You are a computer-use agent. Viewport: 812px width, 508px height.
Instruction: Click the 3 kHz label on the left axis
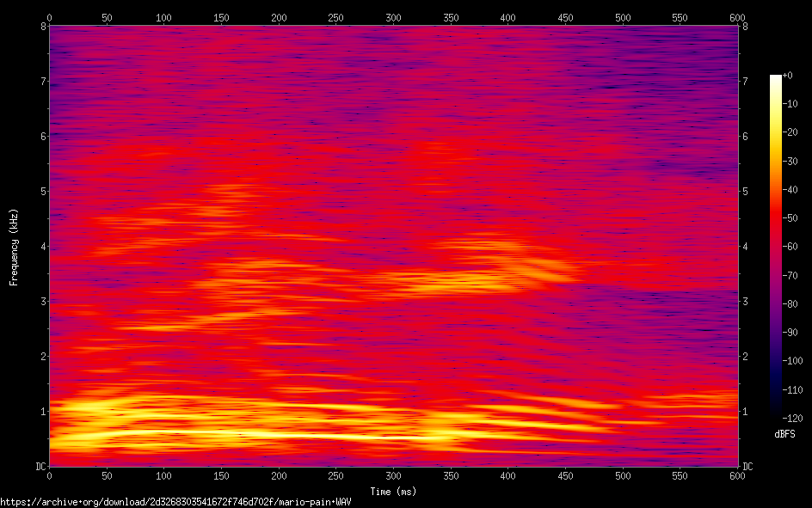pyautogui.click(x=40, y=301)
